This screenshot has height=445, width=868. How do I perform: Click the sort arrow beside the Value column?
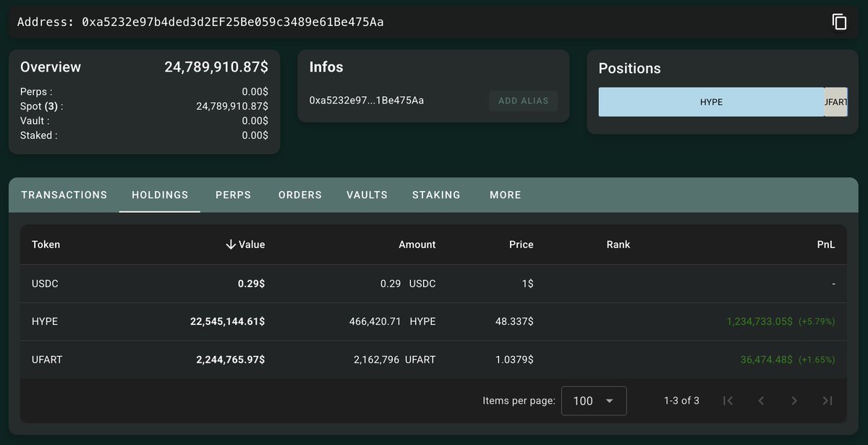[231, 245]
